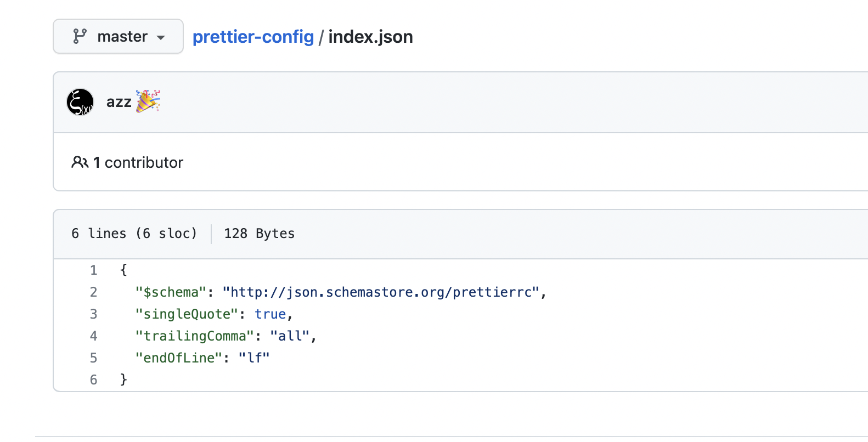Click the azz username
Image resolution: width=868 pixels, height=442 pixels.
click(119, 101)
